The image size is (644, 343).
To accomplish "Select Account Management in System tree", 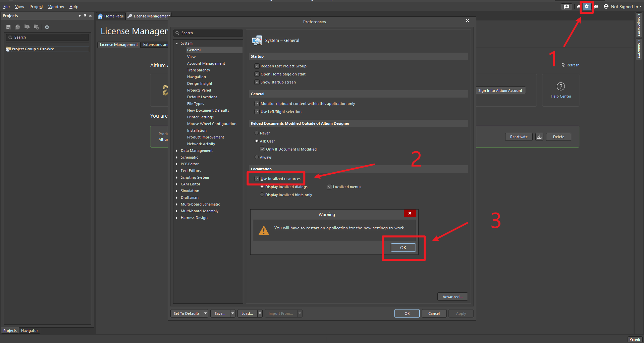I will pos(206,63).
